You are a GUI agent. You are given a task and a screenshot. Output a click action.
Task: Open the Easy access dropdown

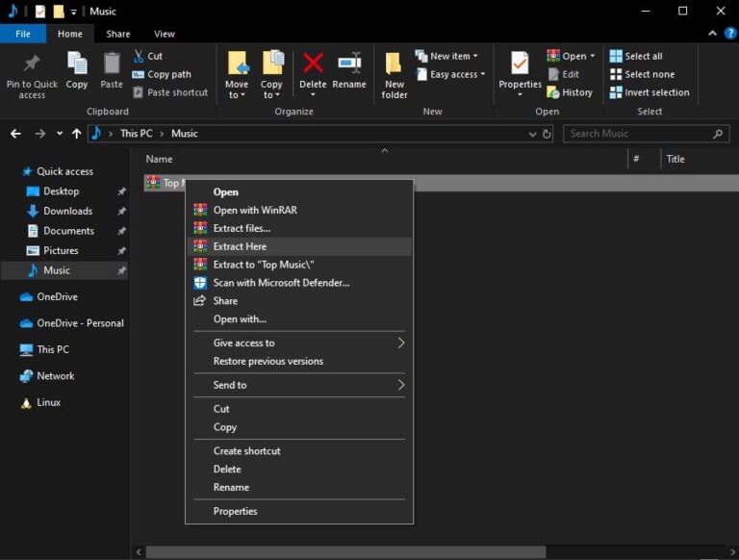(x=450, y=74)
